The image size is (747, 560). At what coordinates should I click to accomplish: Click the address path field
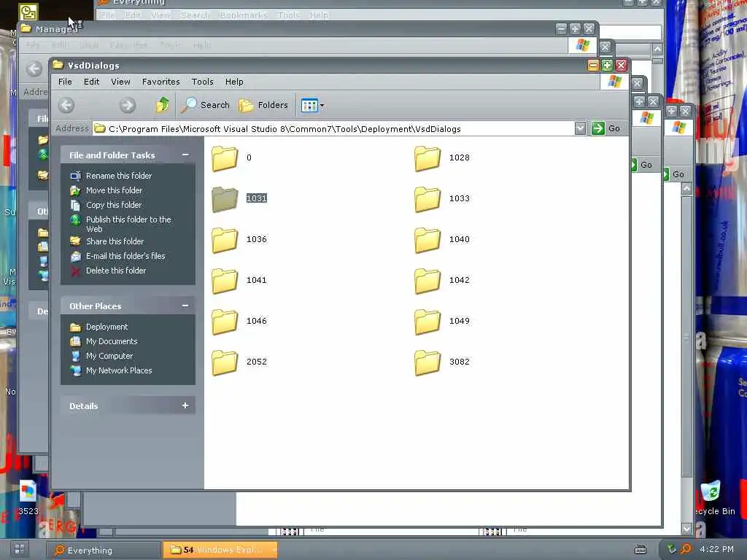pyautogui.click(x=333, y=128)
